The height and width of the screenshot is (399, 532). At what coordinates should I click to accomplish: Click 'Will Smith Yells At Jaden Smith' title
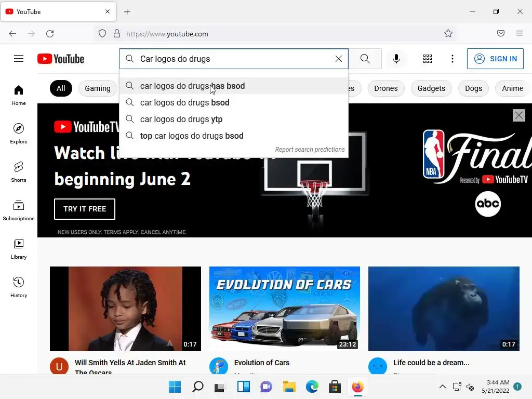[130, 367]
